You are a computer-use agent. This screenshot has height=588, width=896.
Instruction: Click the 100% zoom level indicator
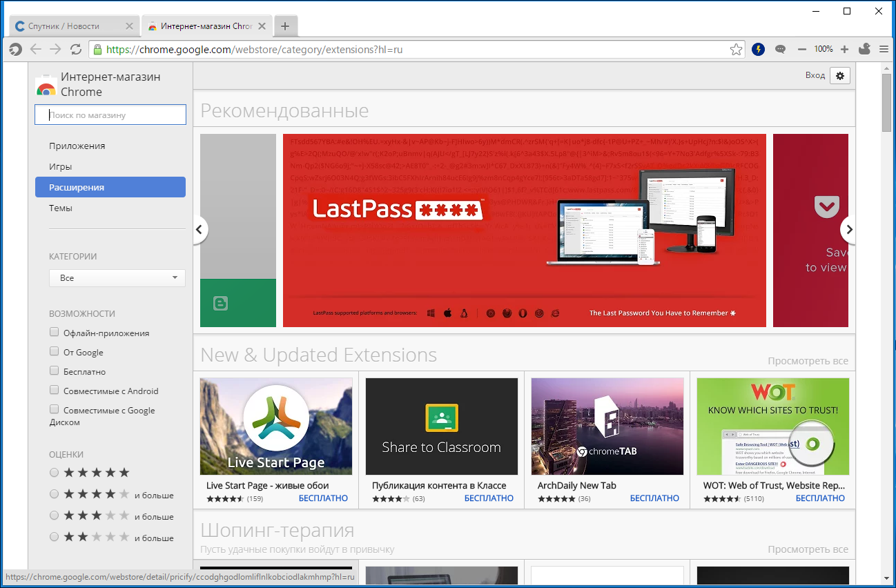click(x=823, y=49)
